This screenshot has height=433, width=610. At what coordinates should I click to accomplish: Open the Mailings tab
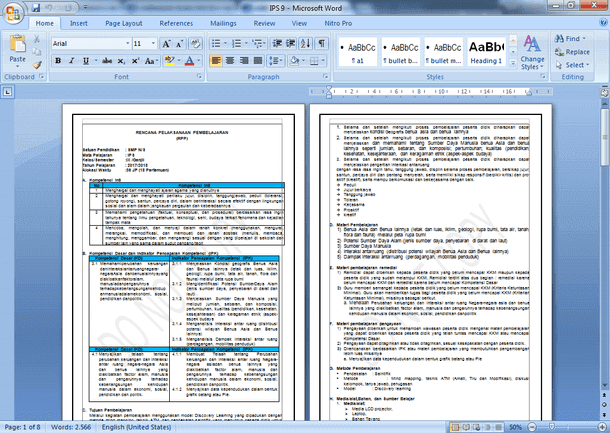coord(223,23)
